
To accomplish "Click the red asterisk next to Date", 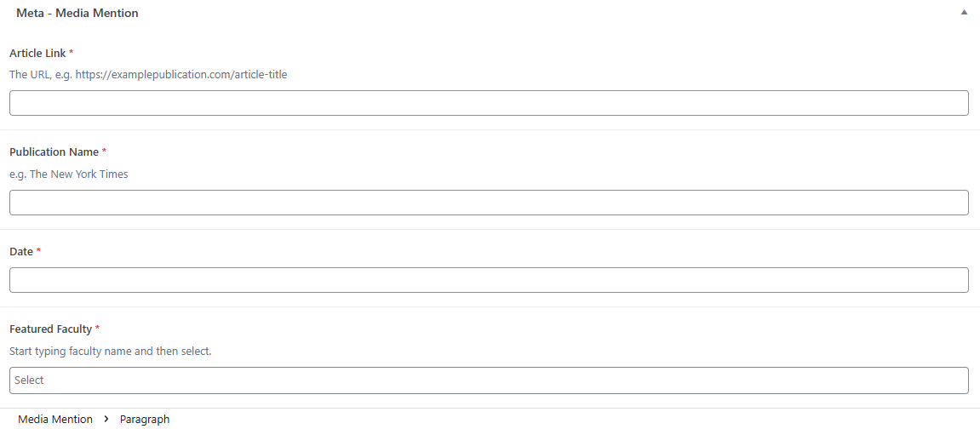I will pos(38,252).
